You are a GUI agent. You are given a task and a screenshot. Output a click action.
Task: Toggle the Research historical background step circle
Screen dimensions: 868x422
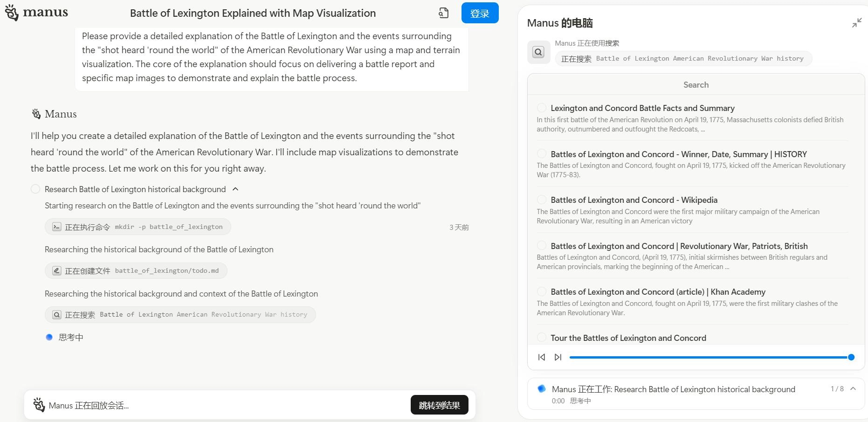click(x=35, y=189)
